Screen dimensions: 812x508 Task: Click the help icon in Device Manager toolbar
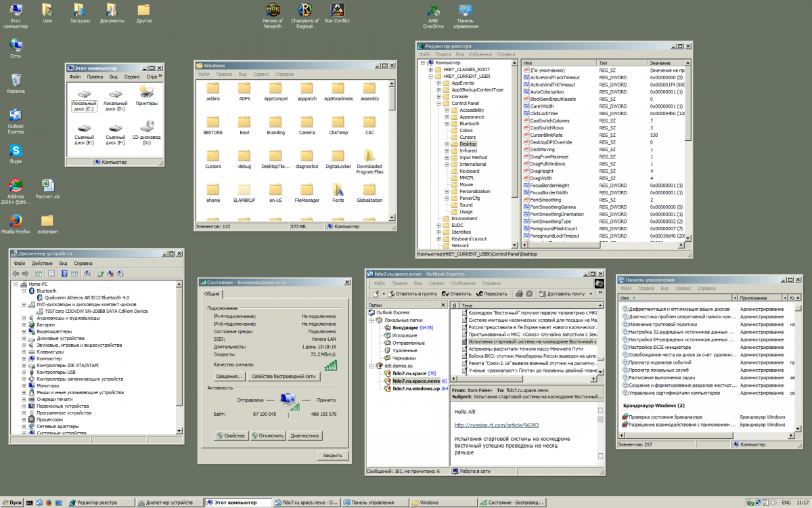65,274
